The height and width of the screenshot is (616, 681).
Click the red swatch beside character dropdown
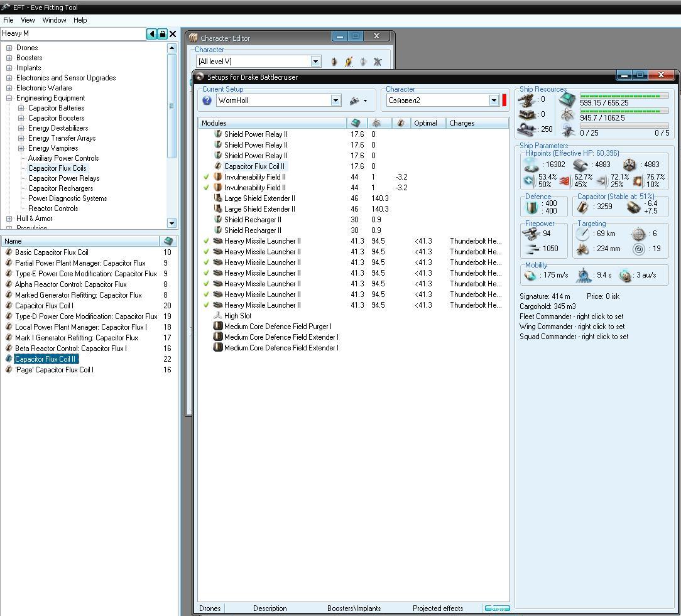click(504, 100)
